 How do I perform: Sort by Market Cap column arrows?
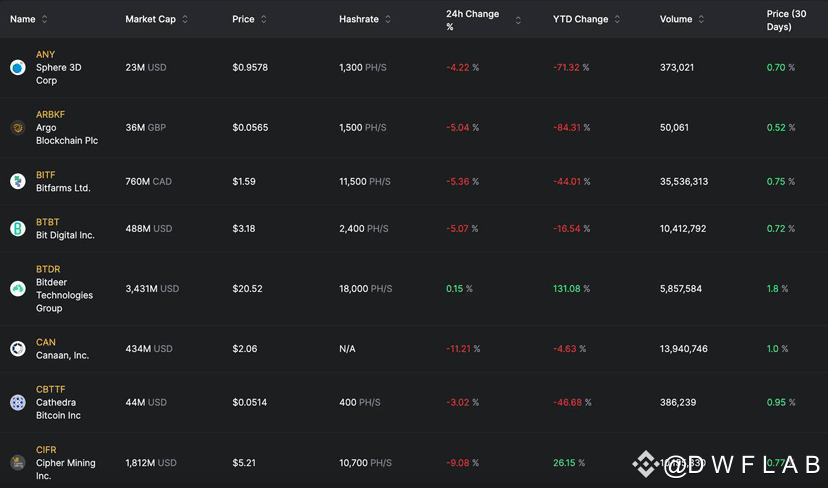pyautogui.click(x=185, y=19)
